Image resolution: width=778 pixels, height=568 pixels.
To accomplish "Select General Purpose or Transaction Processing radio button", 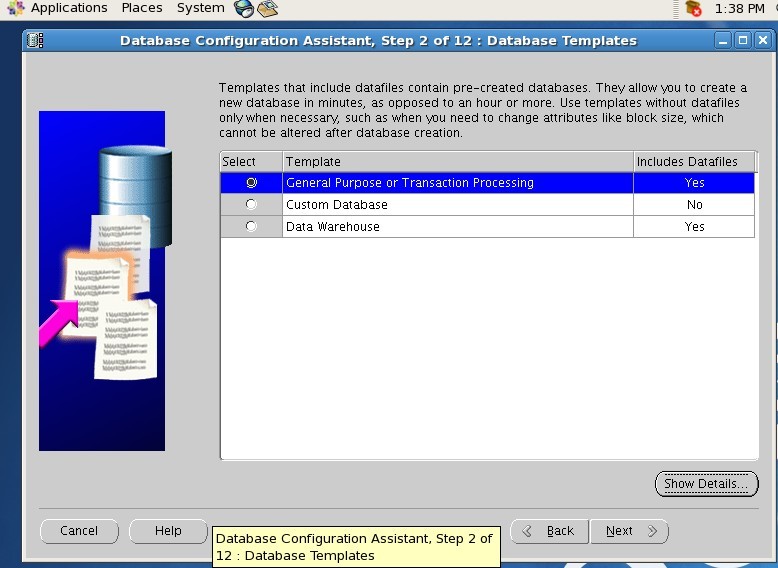I will tap(252, 183).
